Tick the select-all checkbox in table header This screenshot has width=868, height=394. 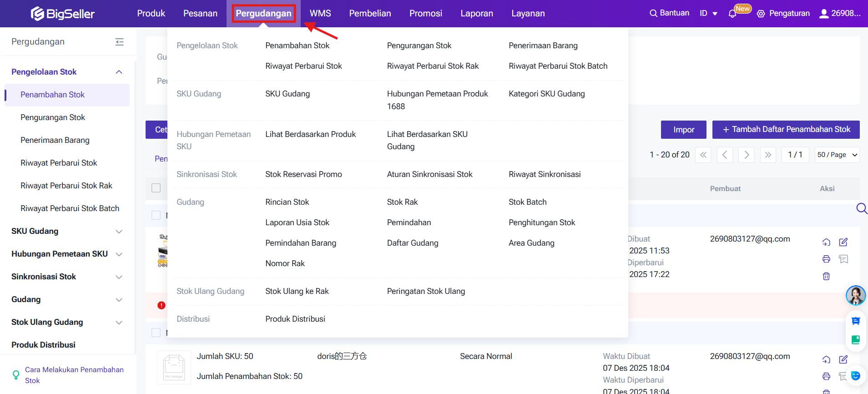coord(156,188)
